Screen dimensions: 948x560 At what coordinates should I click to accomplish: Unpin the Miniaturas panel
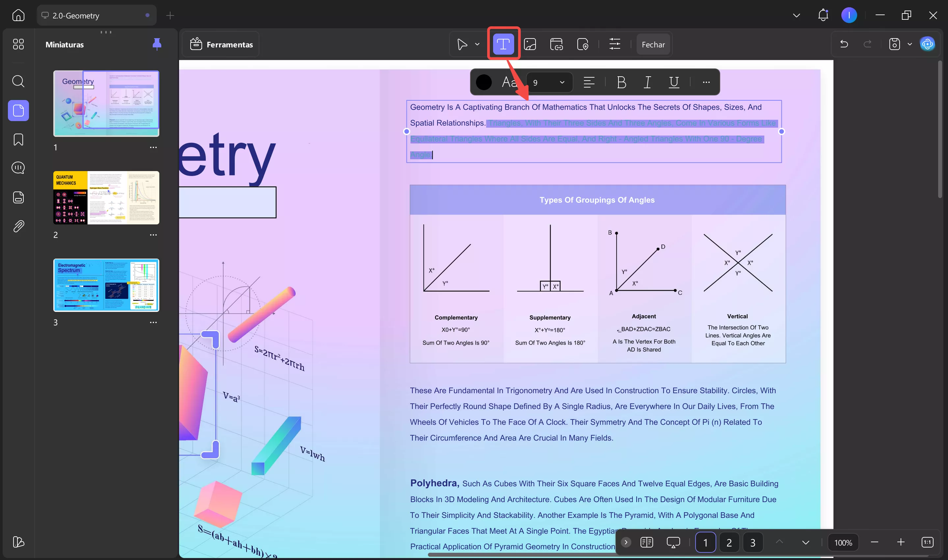[157, 44]
